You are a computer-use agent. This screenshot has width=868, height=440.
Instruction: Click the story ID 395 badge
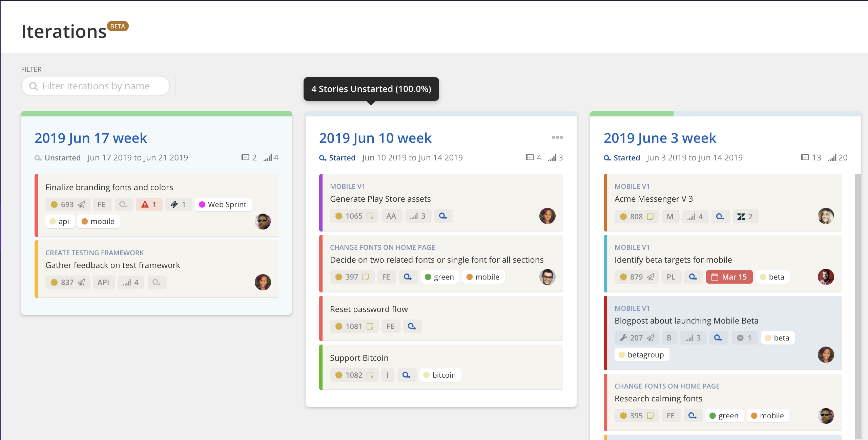click(x=637, y=416)
